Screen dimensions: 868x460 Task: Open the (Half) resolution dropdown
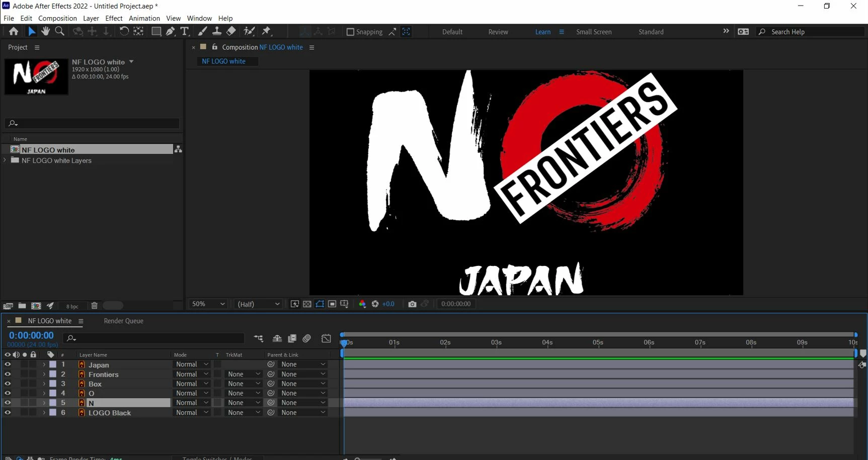(258, 304)
